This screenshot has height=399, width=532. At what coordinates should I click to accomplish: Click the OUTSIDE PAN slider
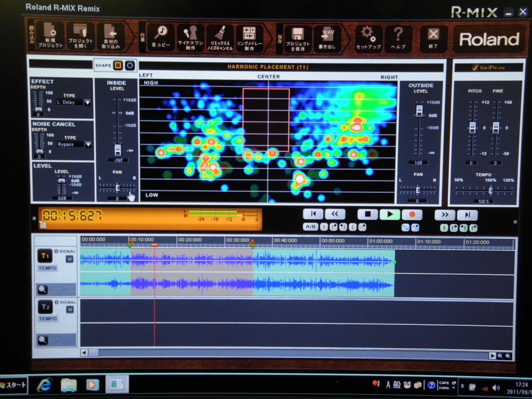tap(418, 190)
